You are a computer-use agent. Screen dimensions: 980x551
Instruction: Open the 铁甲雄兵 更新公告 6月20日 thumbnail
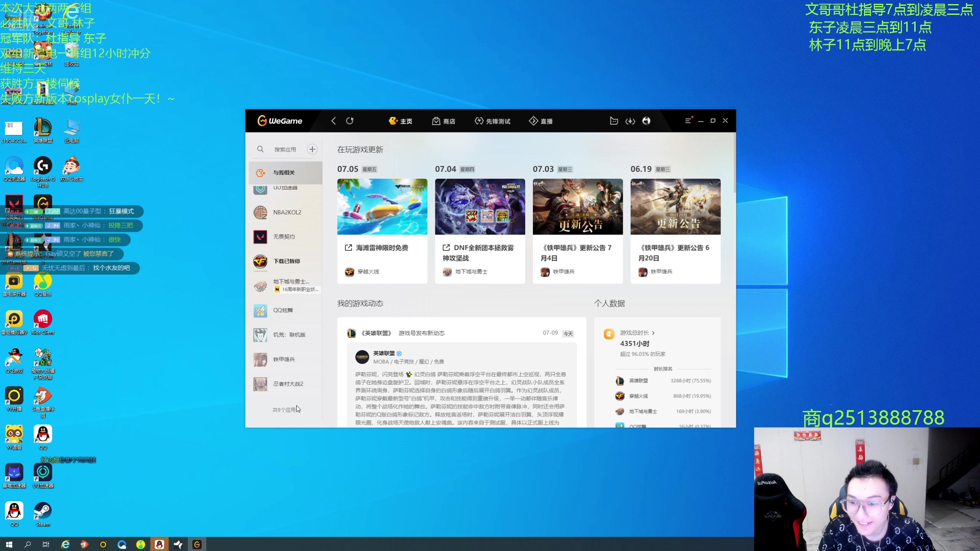[675, 207]
